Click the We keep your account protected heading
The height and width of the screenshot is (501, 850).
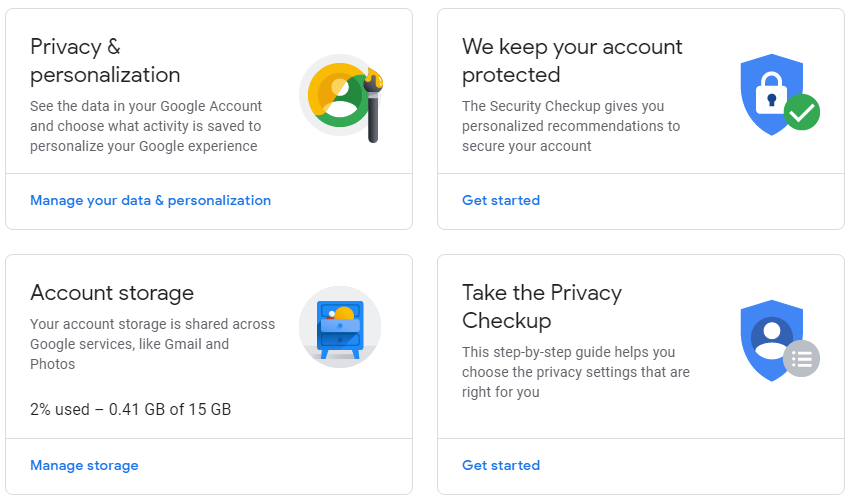point(572,61)
